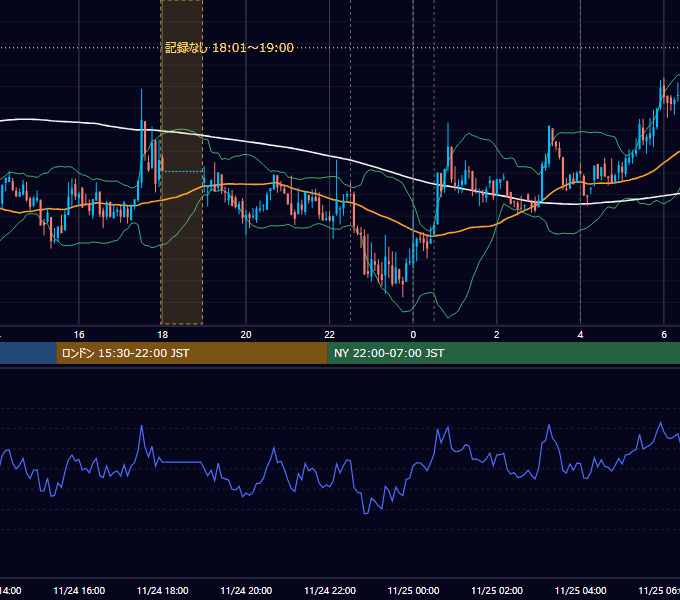Click hour label 0 on the chart axis
The height and width of the screenshot is (600, 680).
point(413,335)
